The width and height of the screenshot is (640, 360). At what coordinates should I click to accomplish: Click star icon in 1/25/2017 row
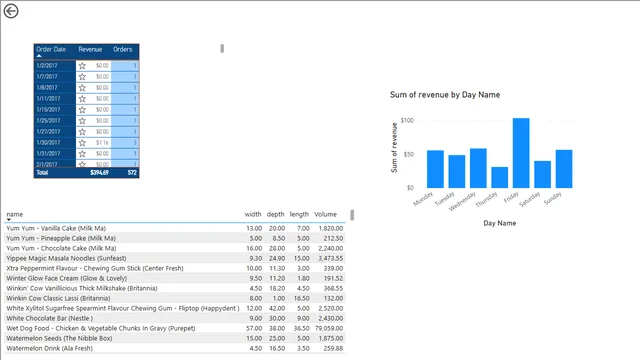point(82,121)
